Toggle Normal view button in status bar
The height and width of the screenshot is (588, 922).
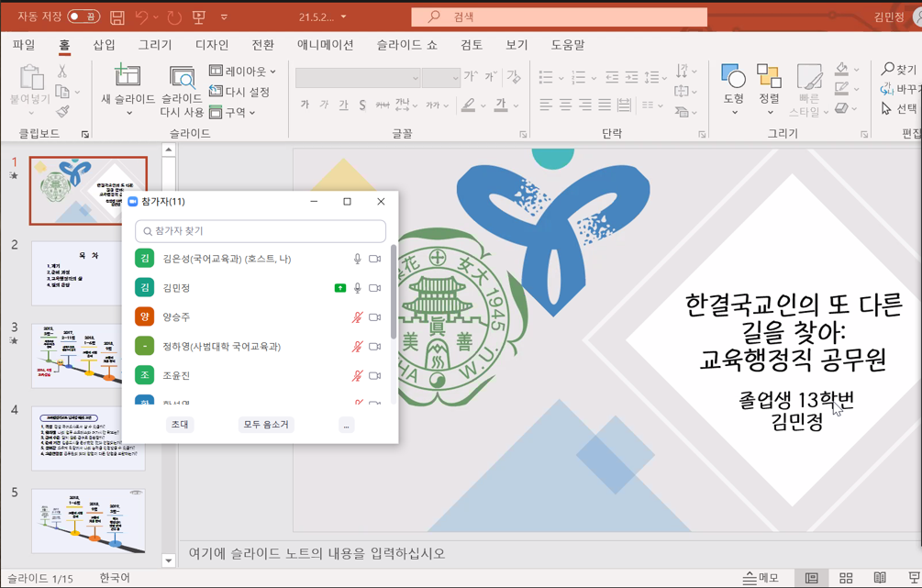pyautogui.click(x=812, y=578)
